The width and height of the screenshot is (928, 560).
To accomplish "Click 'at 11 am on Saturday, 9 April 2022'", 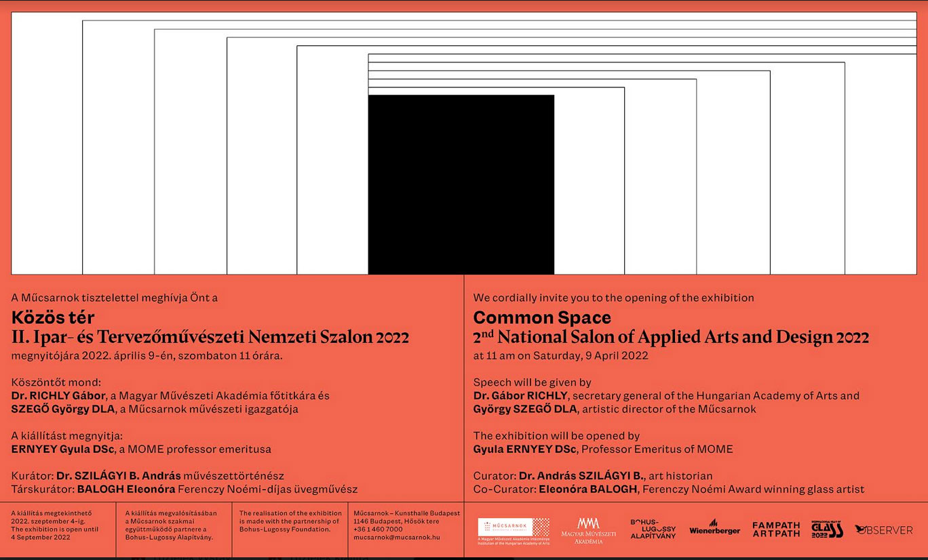I will [x=561, y=356].
